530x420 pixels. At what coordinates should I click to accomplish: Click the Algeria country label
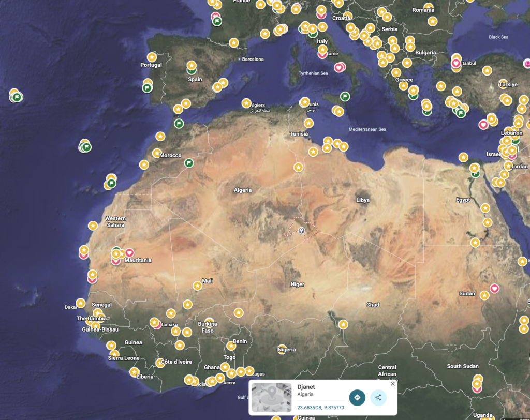point(243,190)
